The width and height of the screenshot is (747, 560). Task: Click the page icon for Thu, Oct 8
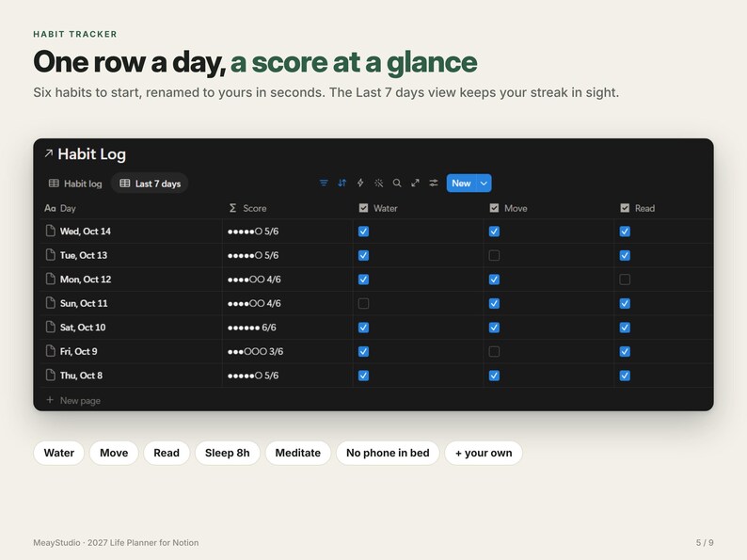click(50, 376)
